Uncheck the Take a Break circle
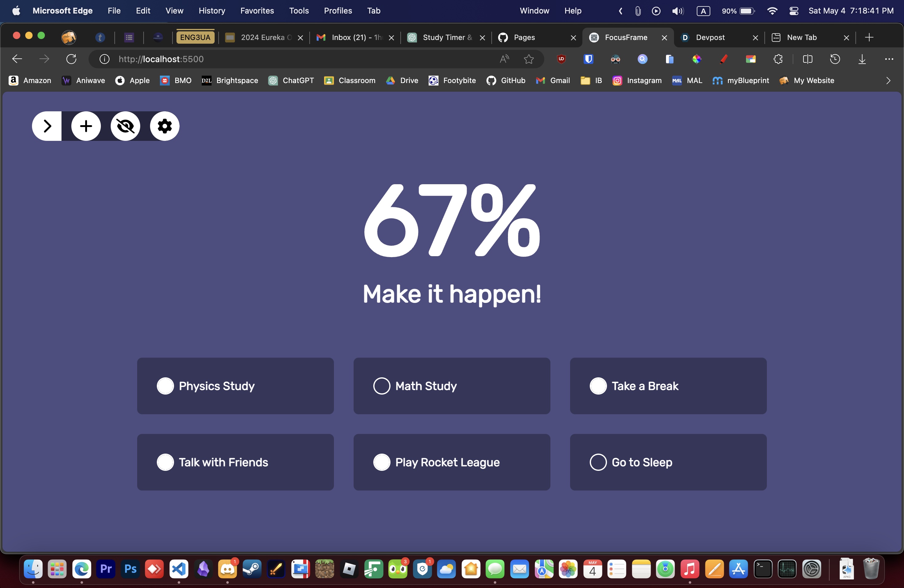Viewport: 904px width, 588px height. point(598,386)
